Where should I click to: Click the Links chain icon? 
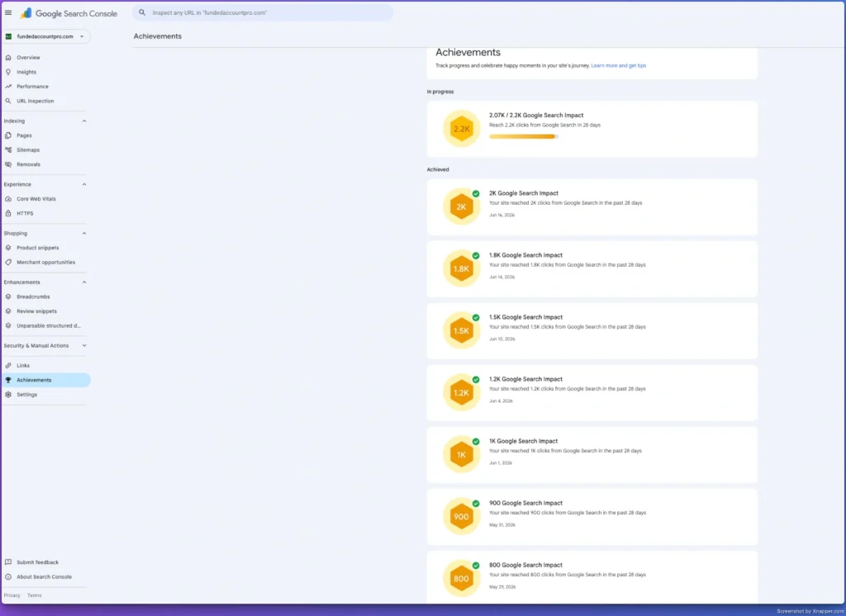tap(8, 366)
